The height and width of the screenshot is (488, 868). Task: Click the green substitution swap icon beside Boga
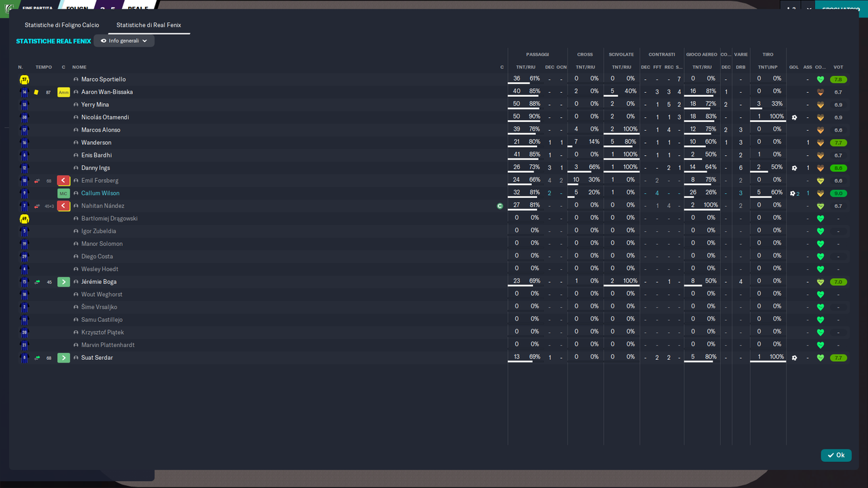click(37, 282)
